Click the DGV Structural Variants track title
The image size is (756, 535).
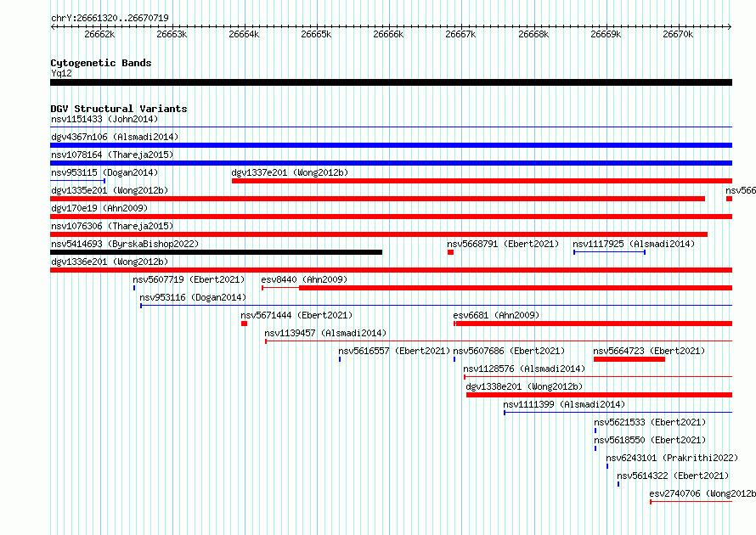[119, 109]
